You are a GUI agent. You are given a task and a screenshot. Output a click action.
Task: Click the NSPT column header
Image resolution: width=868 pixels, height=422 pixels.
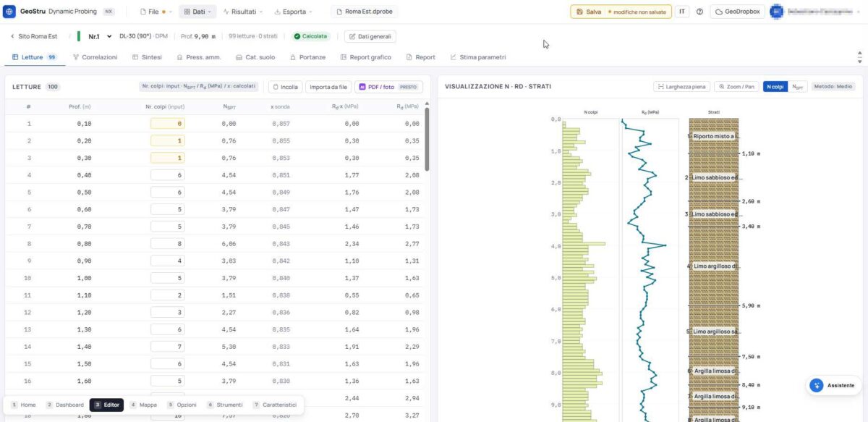(229, 106)
